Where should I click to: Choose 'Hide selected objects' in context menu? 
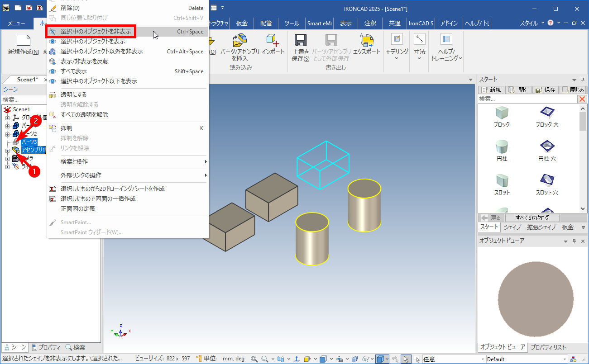coord(96,32)
